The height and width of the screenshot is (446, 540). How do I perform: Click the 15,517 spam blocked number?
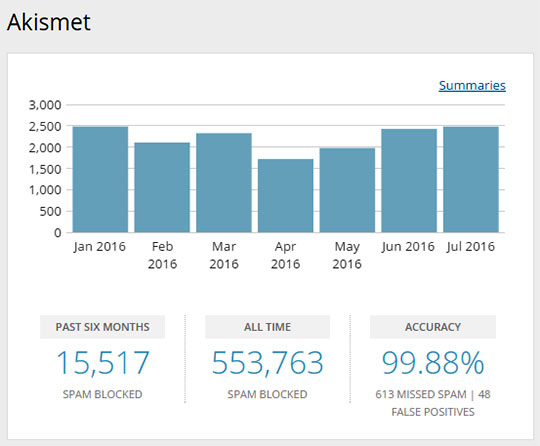[x=103, y=363]
